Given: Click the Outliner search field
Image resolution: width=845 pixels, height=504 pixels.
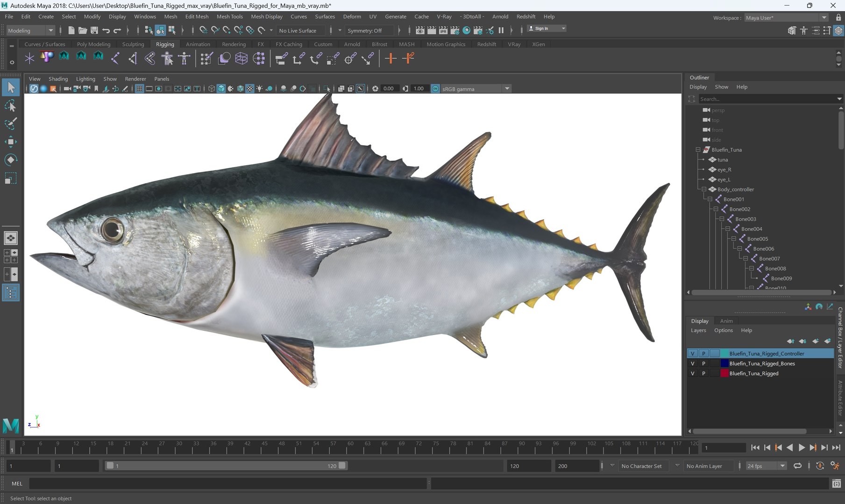Looking at the screenshot, I should click(767, 99).
